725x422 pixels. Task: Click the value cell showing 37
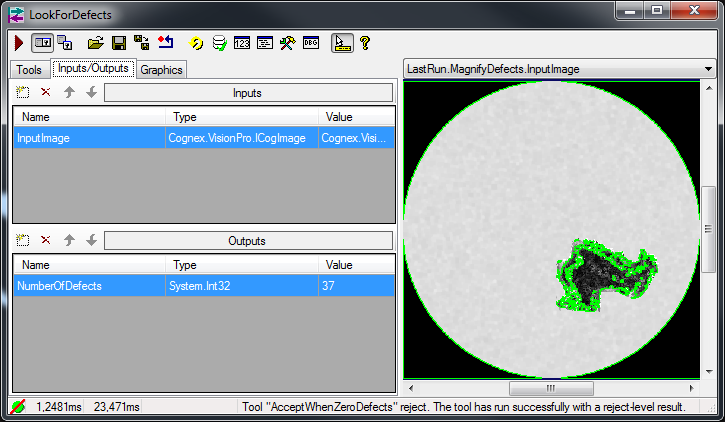356,286
